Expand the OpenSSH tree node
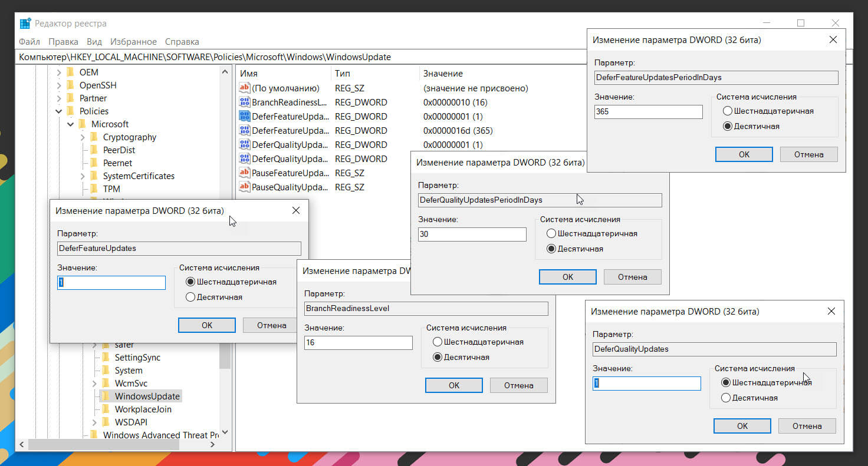The width and height of the screenshot is (868, 466). click(x=59, y=85)
